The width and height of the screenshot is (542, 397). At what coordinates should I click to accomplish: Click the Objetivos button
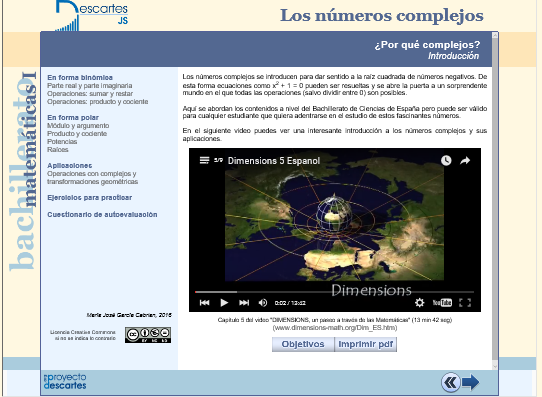coord(303,344)
